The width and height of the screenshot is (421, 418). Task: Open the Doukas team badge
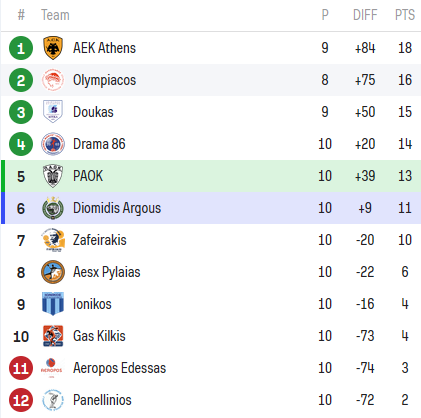click(53, 112)
